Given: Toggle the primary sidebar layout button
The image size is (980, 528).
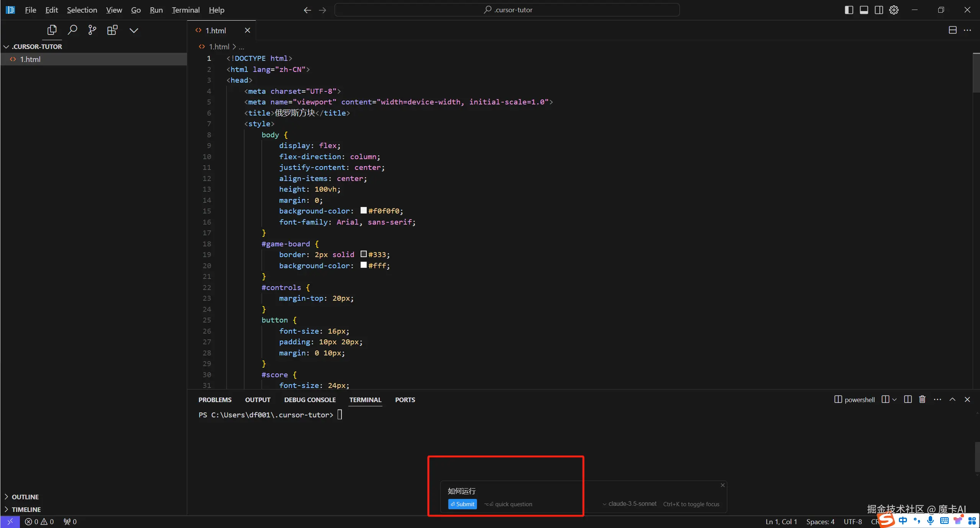Looking at the screenshot, I should pos(849,10).
